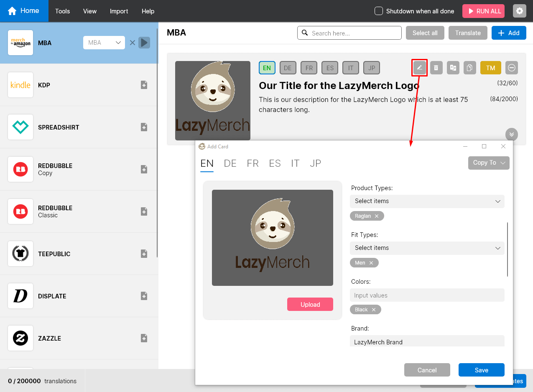Click the pink Upload button

(x=310, y=304)
